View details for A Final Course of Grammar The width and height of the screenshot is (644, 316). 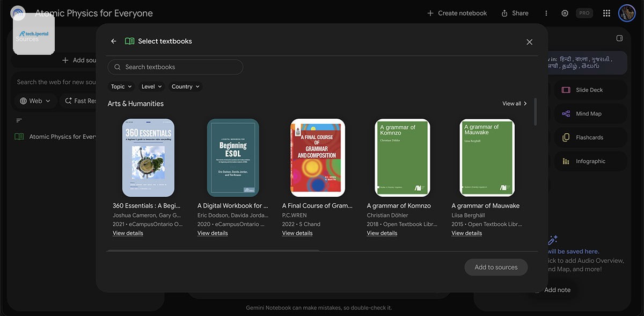click(x=297, y=233)
